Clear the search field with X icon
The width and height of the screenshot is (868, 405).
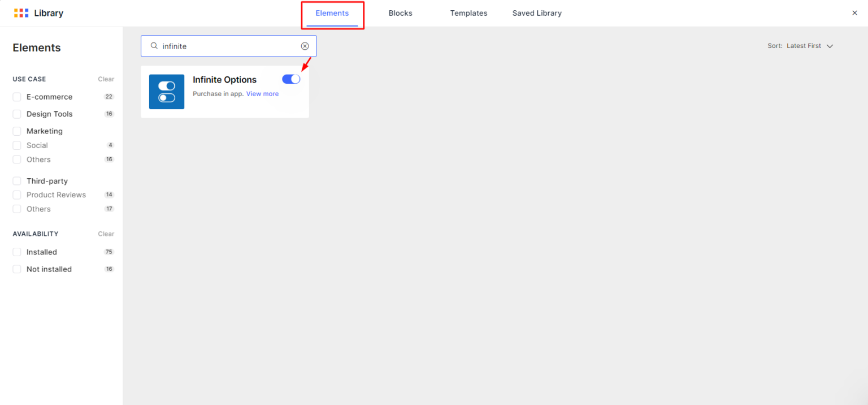305,46
